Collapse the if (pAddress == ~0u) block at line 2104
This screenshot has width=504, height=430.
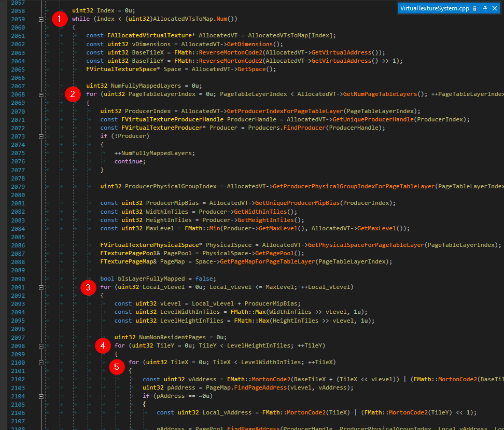click(x=41, y=396)
